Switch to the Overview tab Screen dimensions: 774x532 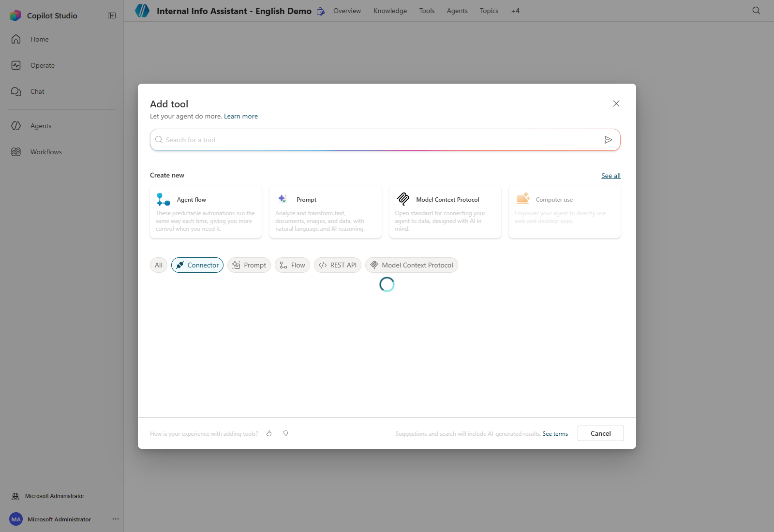click(347, 11)
